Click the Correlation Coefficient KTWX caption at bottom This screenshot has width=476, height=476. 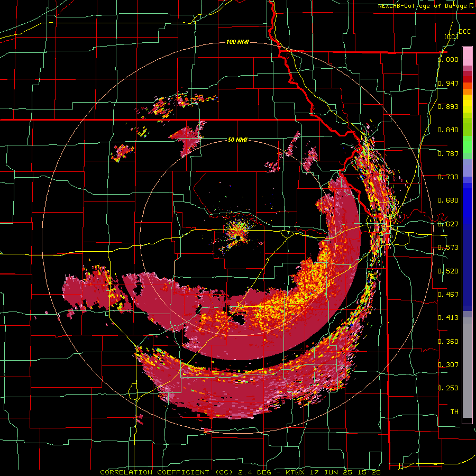(240, 472)
